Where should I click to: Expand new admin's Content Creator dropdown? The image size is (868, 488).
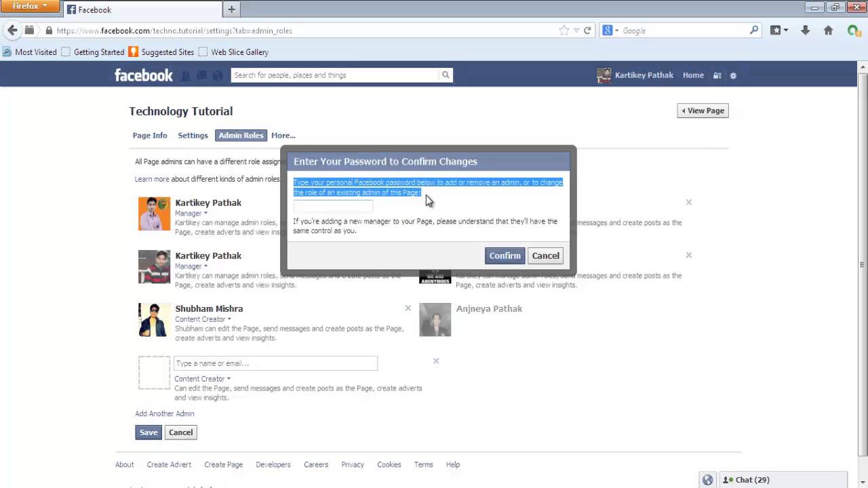[x=202, y=379]
